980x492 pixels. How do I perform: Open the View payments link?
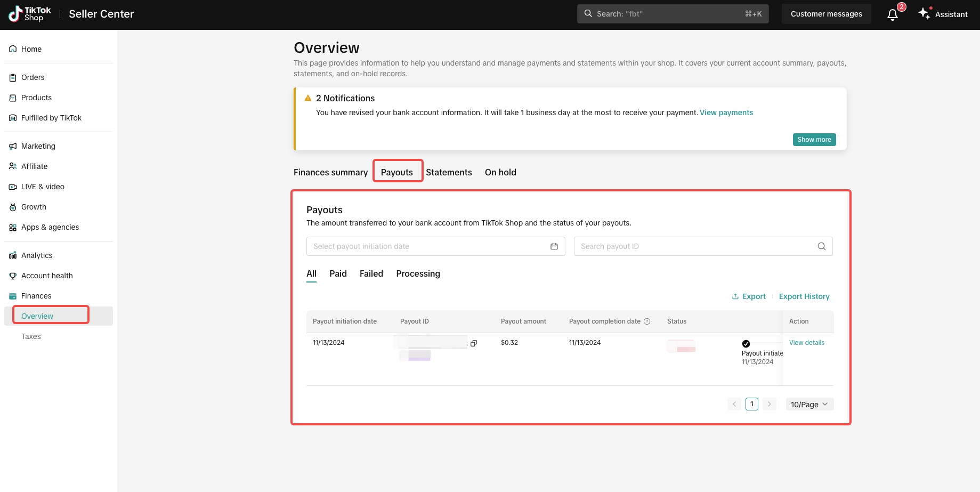pyautogui.click(x=726, y=112)
